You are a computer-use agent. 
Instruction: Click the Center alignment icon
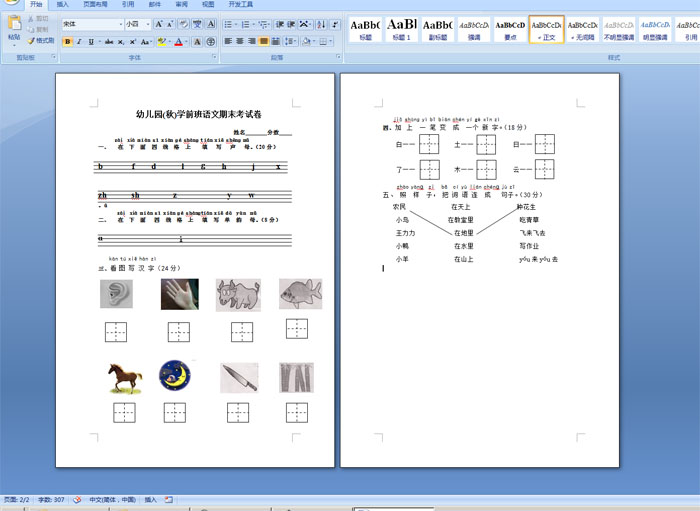[x=240, y=42]
